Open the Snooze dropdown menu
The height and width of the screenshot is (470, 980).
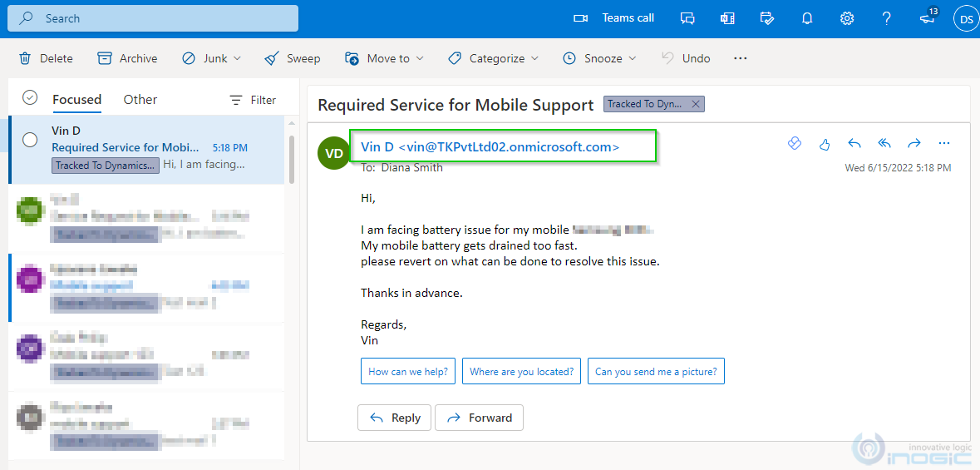633,58
